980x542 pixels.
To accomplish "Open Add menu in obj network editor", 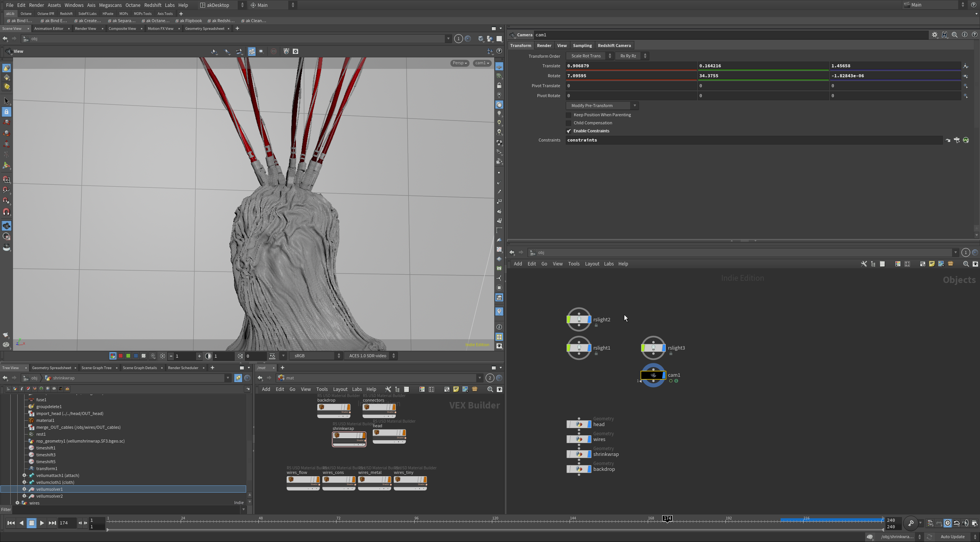I will tap(518, 264).
